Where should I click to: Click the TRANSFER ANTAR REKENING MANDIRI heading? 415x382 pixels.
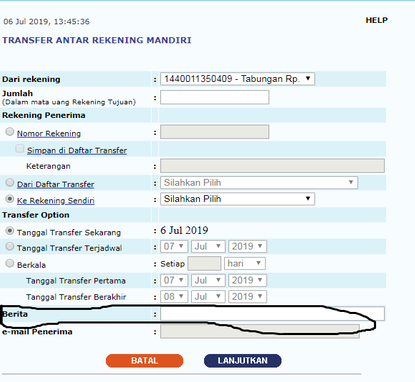[x=97, y=40]
